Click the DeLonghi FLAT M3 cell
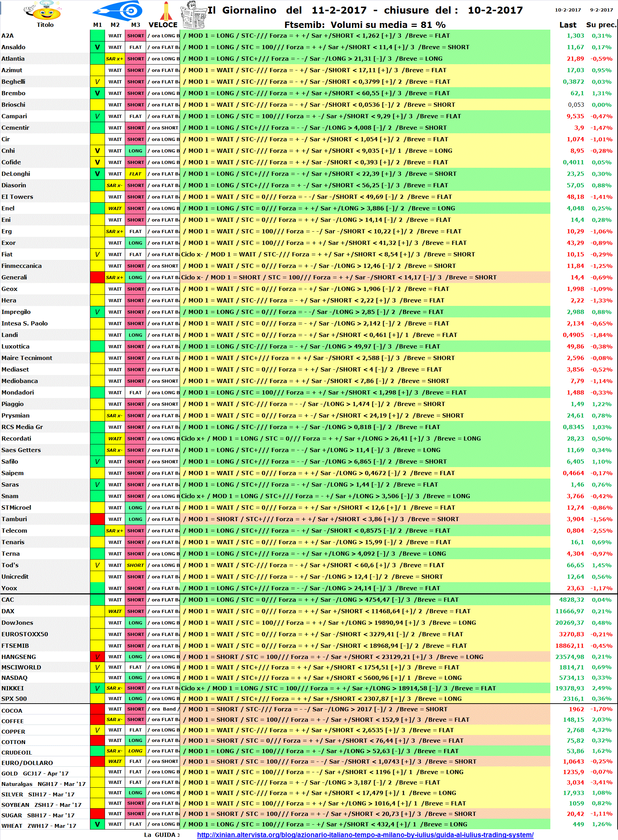Screen dimensions: 618x840 135,174
